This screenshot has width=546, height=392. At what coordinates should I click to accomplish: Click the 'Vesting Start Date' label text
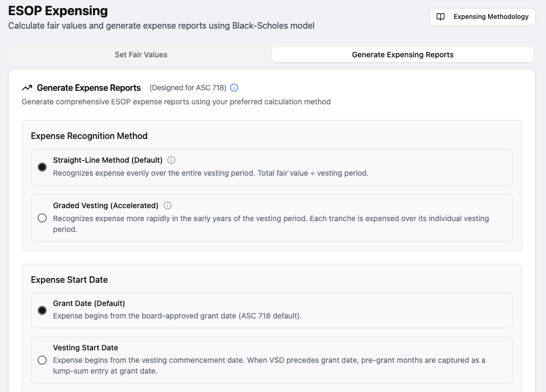[x=85, y=348]
